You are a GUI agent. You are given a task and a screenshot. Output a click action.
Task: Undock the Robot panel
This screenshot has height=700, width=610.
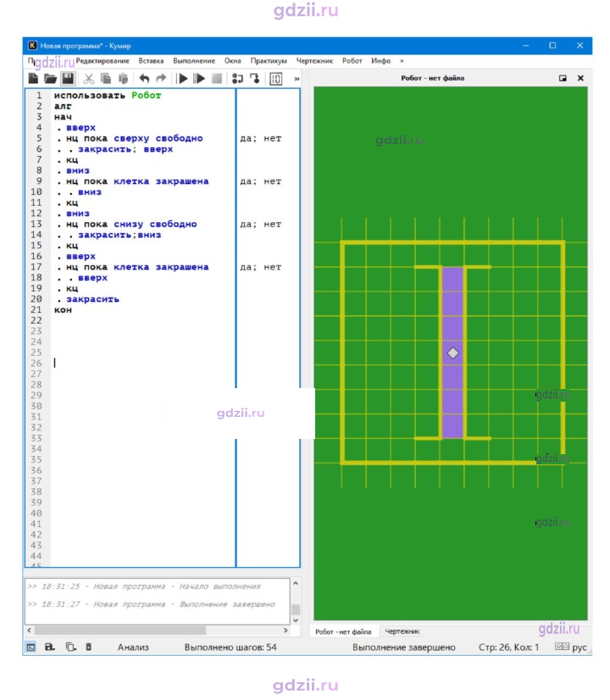point(563,78)
